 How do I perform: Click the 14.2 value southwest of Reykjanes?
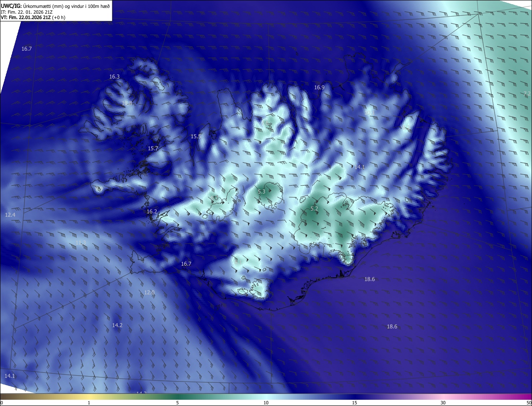pyautogui.click(x=117, y=325)
